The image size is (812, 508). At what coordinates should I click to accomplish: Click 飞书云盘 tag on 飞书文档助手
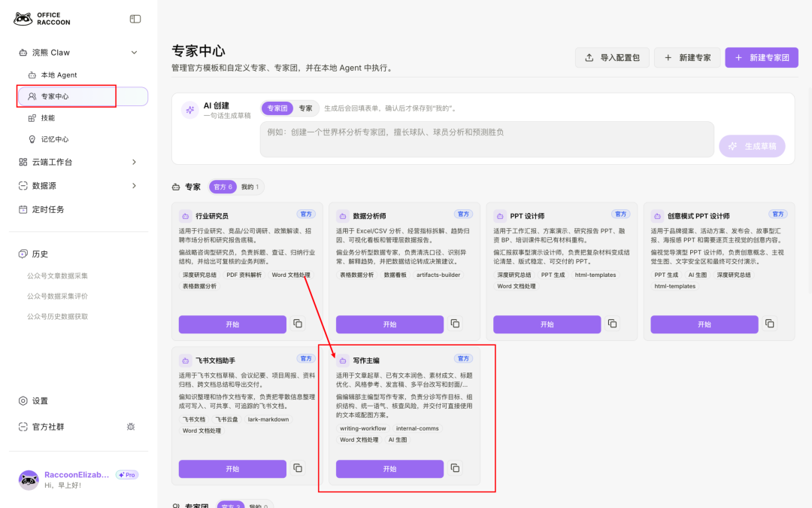click(227, 419)
